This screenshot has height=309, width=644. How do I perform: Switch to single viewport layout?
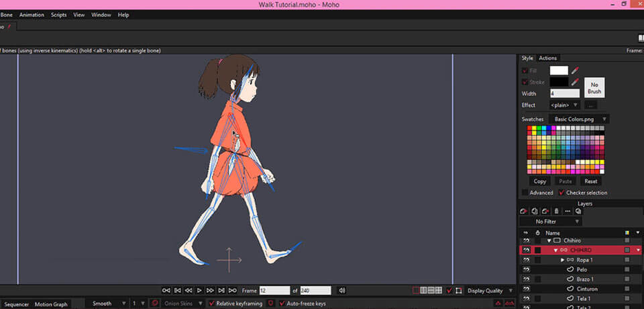coord(416,290)
